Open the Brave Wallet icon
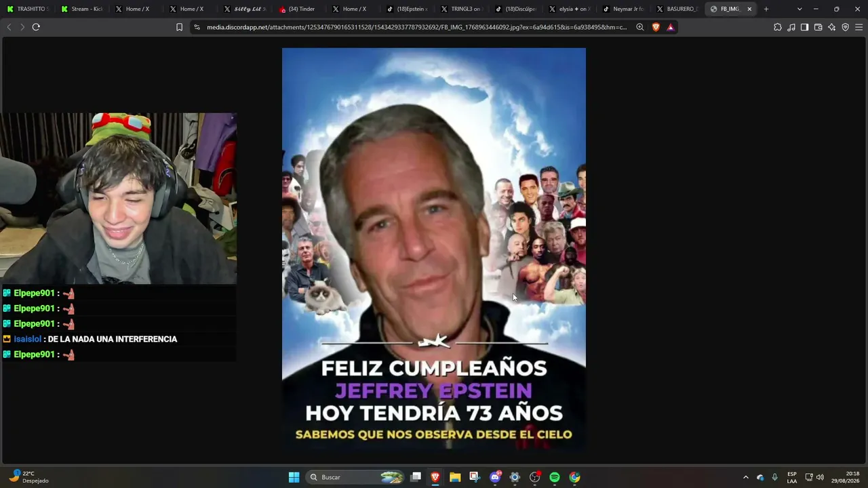The width and height of the screenshot is (868, 488). [x=818, y=27]
